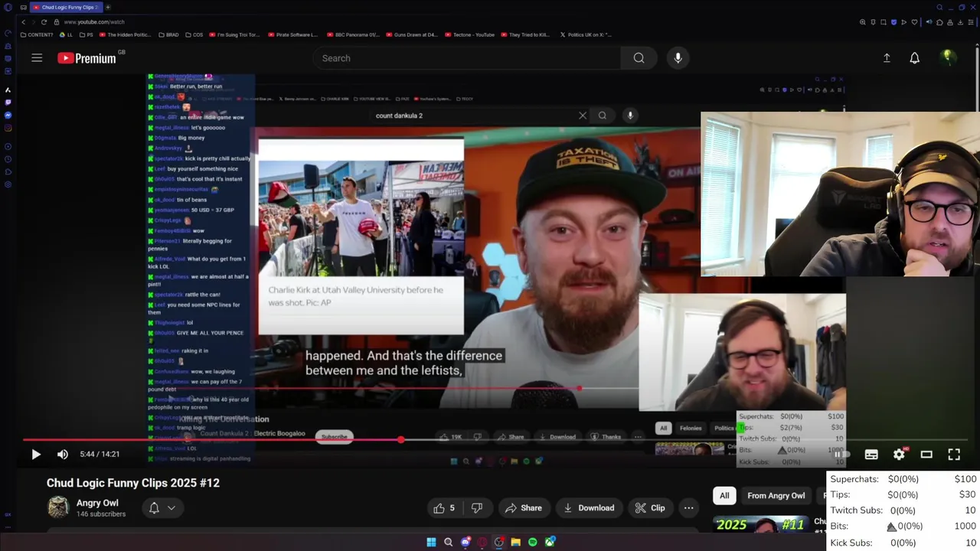Click browser toolbar find/zoom magnifier icon
Viewport: 980px width, 551px height.
click(x=863, y=22)
